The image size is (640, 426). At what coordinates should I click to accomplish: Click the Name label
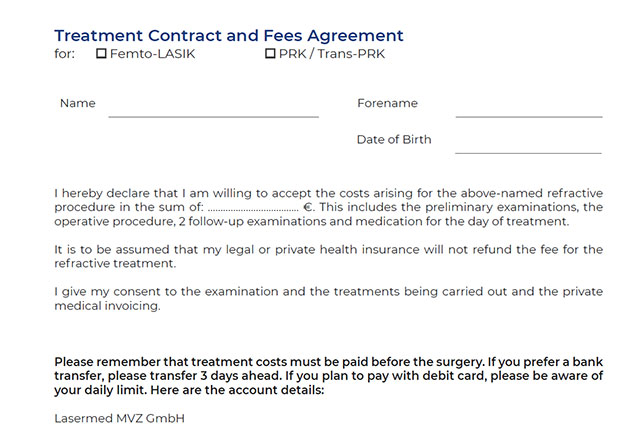coord(78,103)
